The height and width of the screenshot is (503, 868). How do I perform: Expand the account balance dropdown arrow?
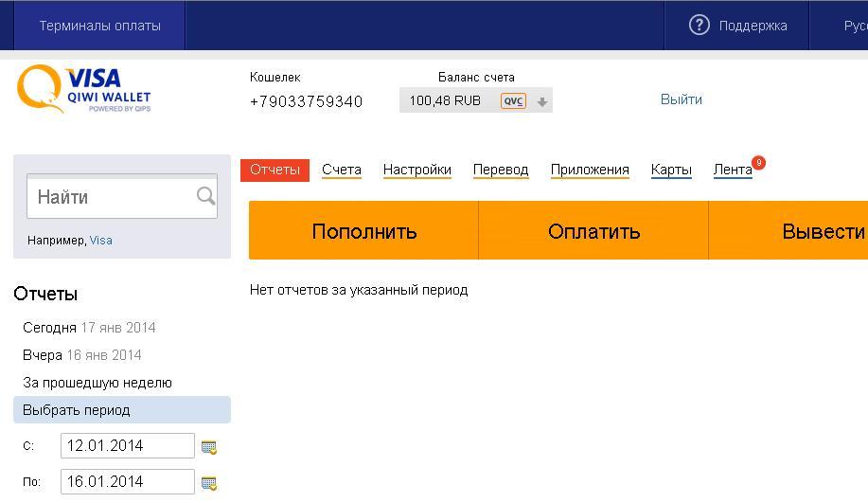click(x=542, y=102)
